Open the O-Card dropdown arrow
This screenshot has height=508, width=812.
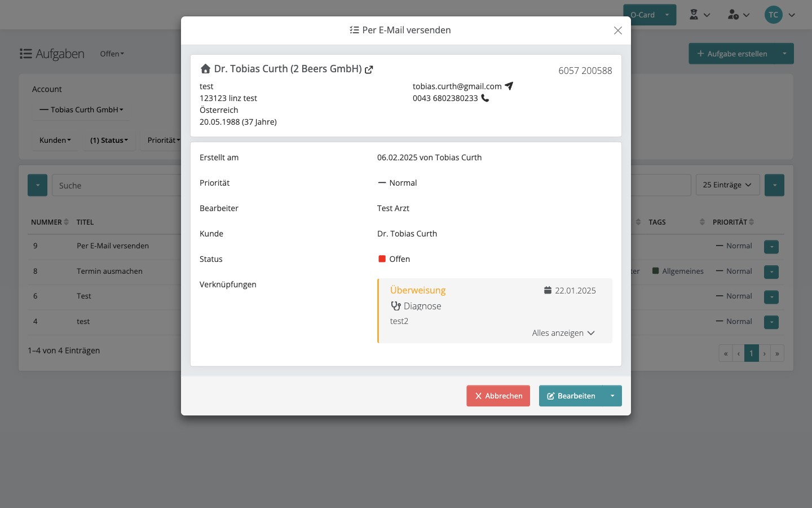click(x=667, y=15)
